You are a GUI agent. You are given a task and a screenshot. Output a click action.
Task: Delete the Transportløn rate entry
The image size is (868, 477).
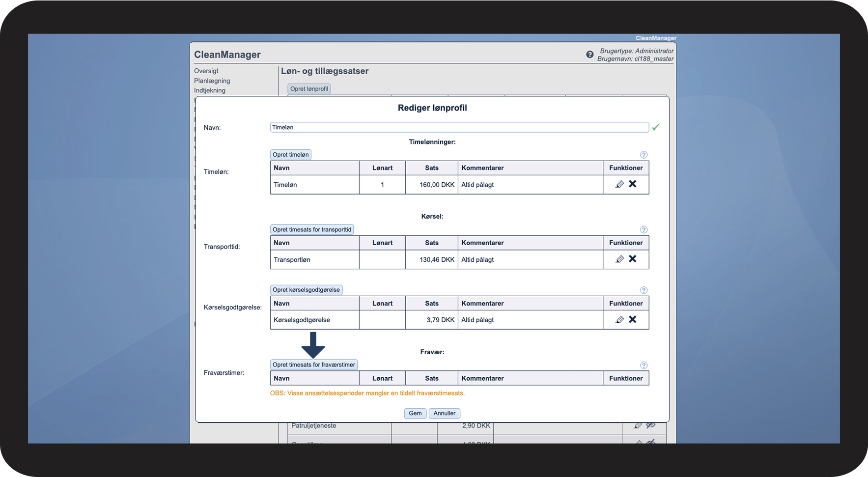point(633,259)
